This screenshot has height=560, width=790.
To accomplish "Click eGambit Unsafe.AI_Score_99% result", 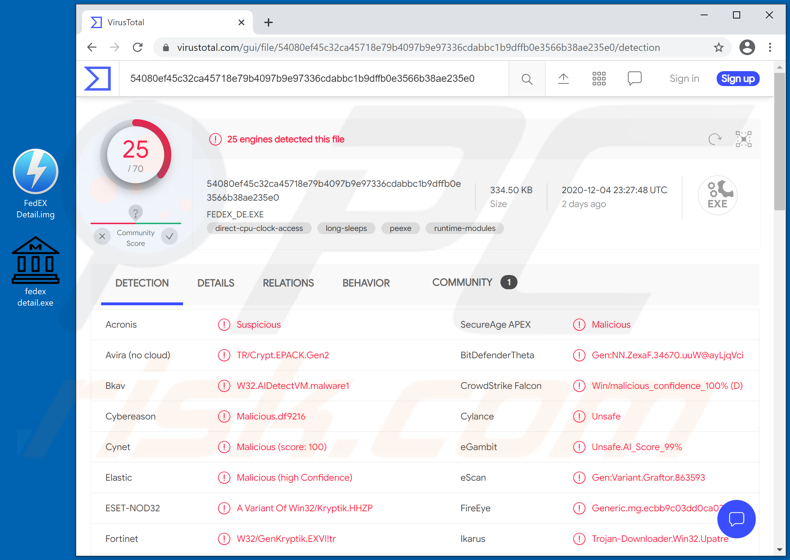I will pos(637,447).
